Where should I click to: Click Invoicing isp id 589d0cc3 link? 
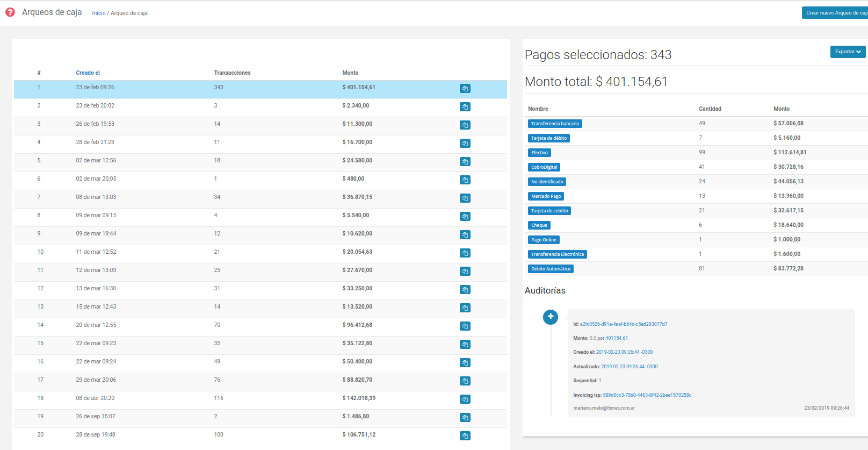click(x=647, y=395)
